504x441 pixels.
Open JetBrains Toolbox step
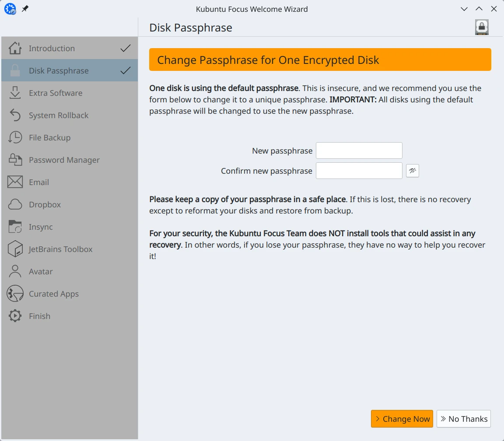[70, 249]
